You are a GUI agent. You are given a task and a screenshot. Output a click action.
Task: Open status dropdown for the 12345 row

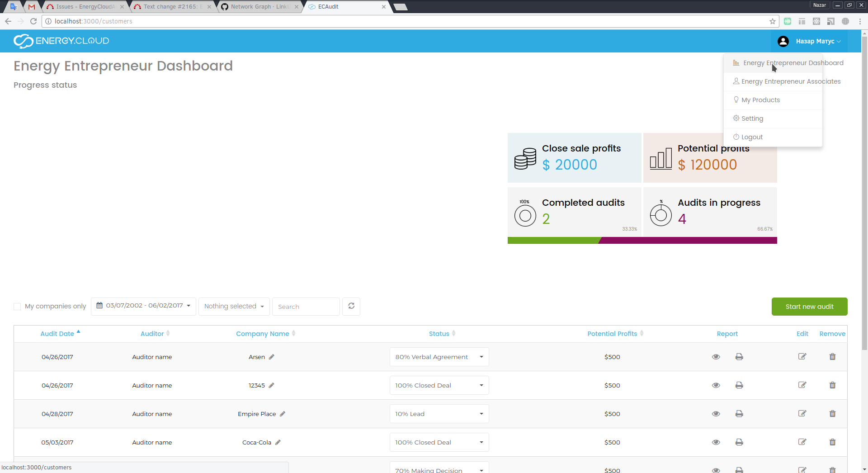pos(439,385)
